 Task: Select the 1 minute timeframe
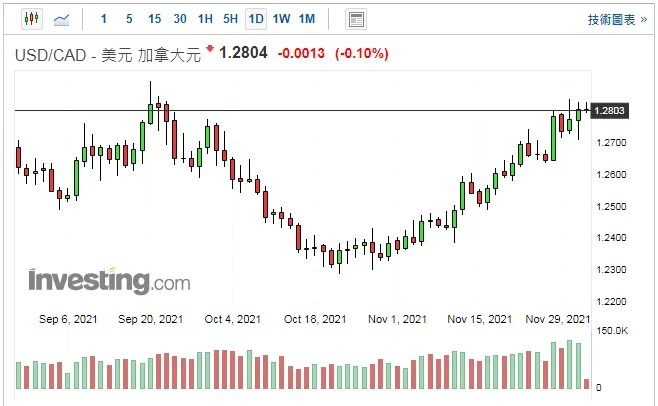click(104, 19)
